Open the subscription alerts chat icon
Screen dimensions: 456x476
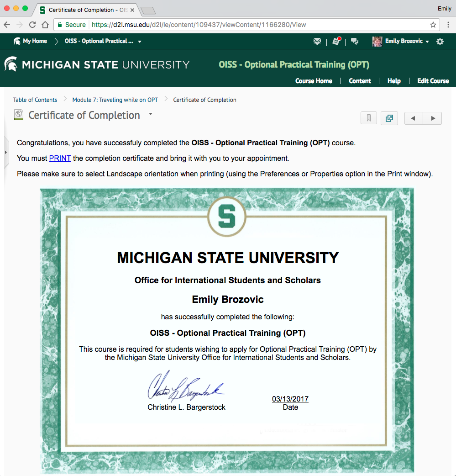click(355, 42)
